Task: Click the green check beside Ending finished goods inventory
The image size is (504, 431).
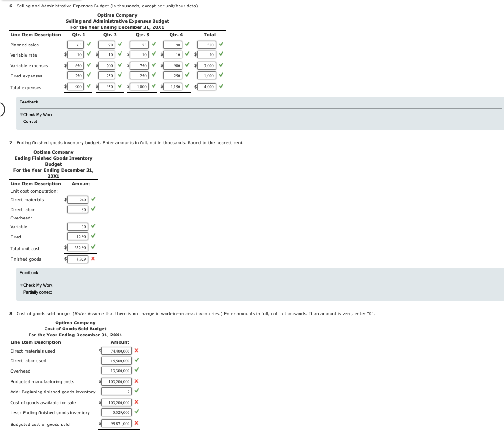Action: [137, 412]
